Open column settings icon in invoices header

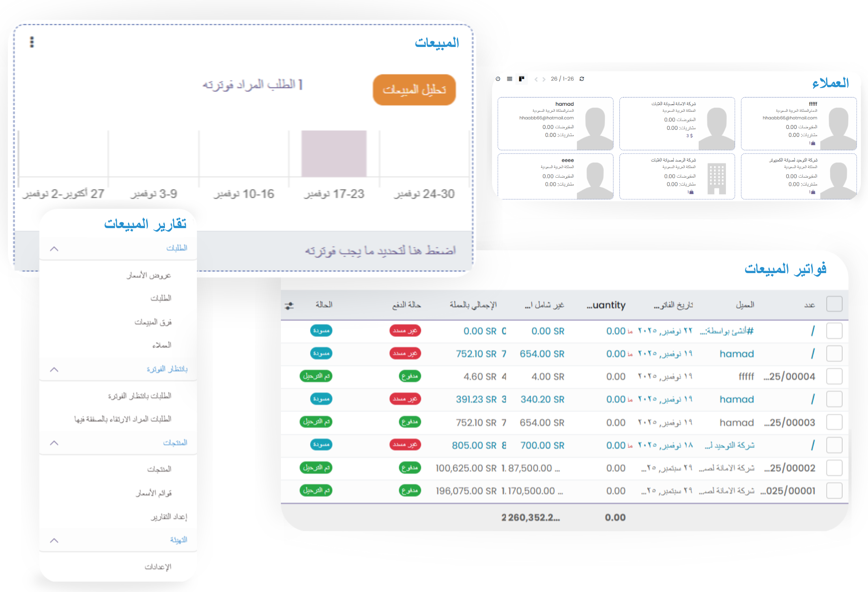[x=289, y=305]
